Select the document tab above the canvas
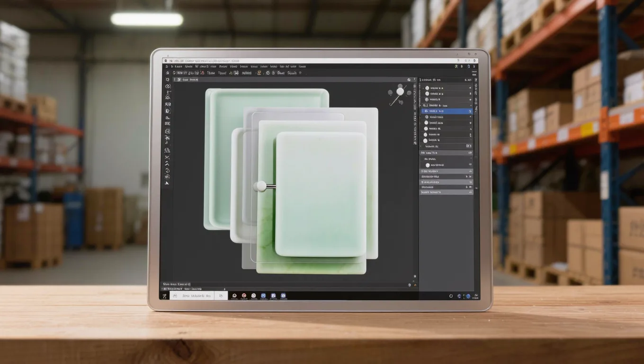The width and height of the screenshot is (644, 364). pyautogui.click(x=187, y=80)
